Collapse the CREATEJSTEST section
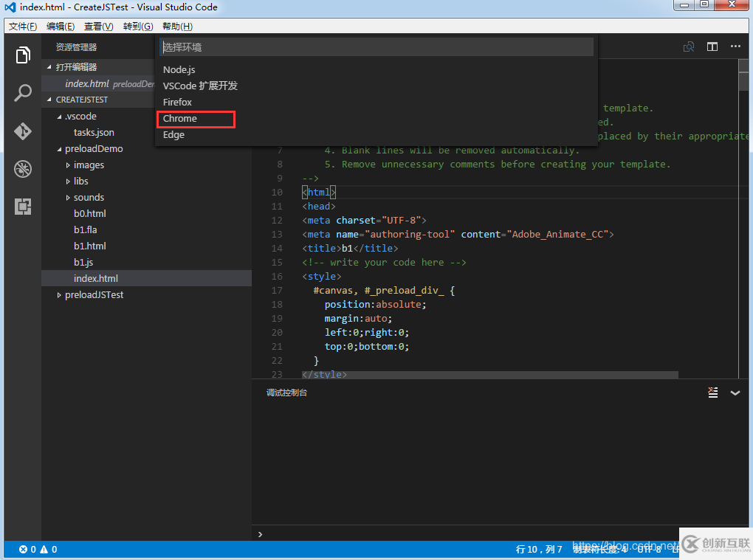This screenshot has width=753, height=560. coord(49,100)
